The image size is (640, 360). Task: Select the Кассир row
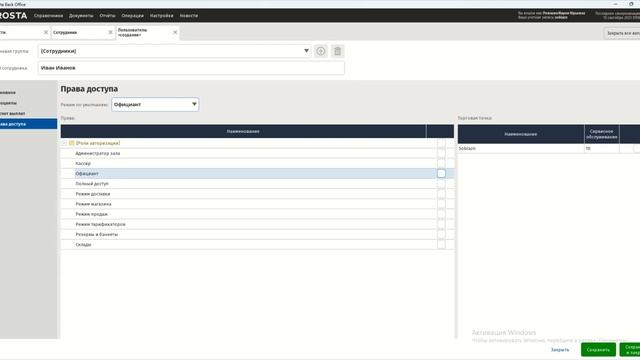257,164
